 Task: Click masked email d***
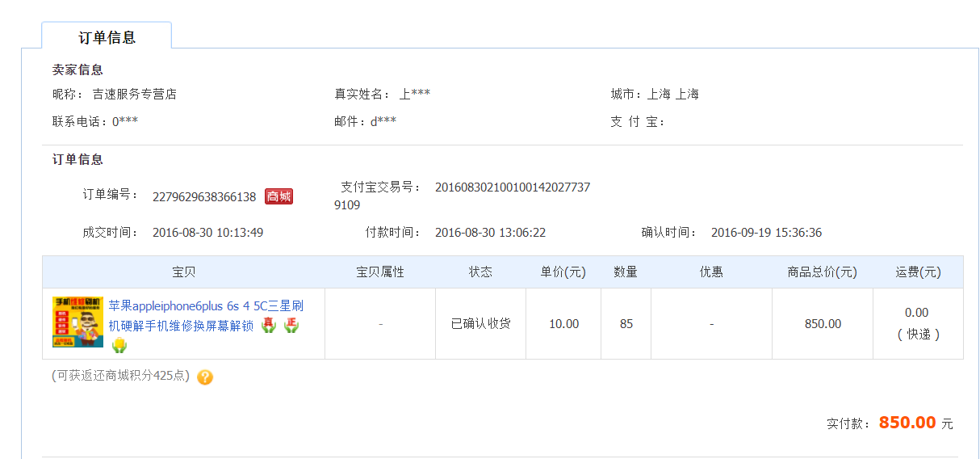pos(383,121)
